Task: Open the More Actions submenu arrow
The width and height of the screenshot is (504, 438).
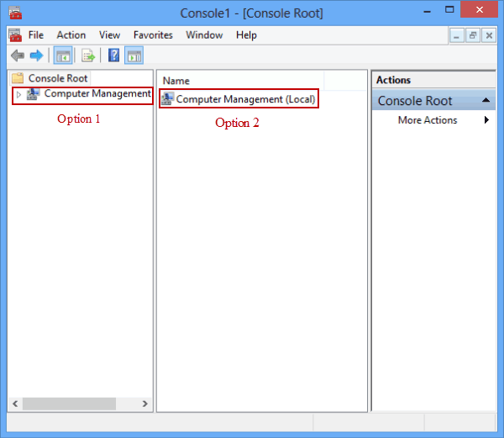Action: [x=486, y=120]
